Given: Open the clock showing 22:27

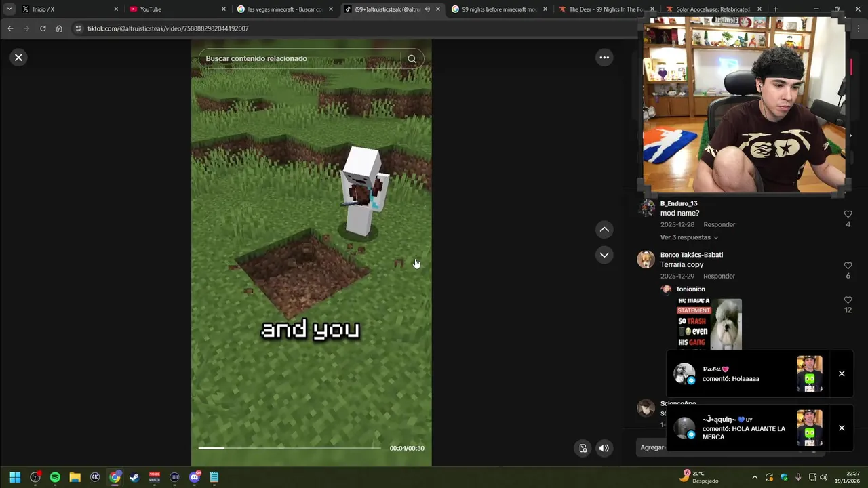Looking at the screenshot, I should tap(848, 477).
